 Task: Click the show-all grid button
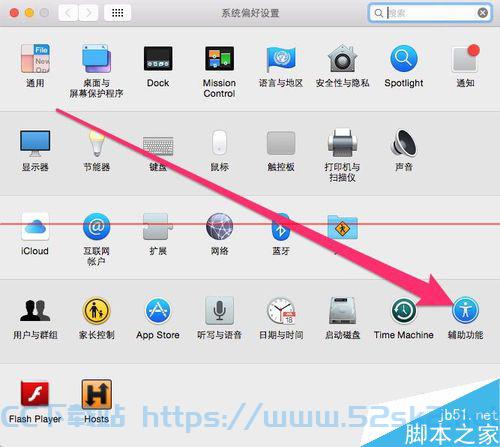(117, 13)
